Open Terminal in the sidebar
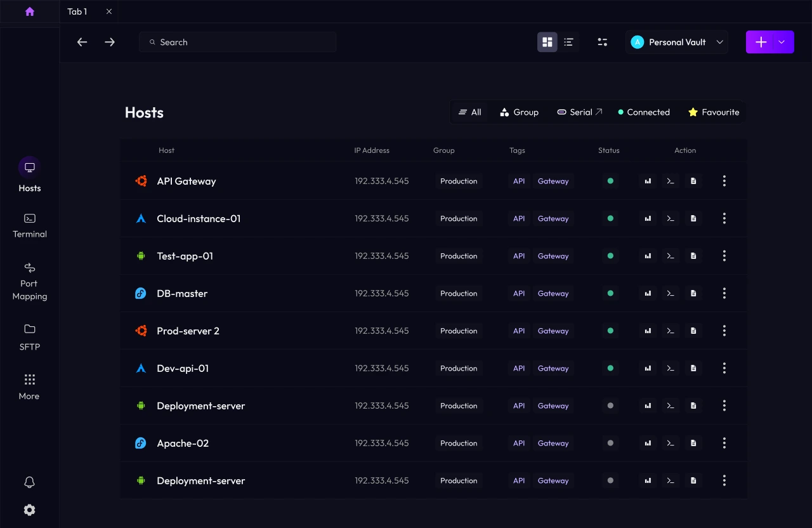The height and width of the screenshot is (528, 812). point(29,226)
